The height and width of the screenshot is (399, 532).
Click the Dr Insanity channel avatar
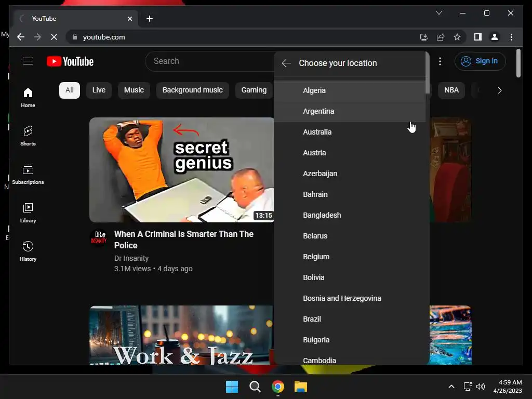99,238
